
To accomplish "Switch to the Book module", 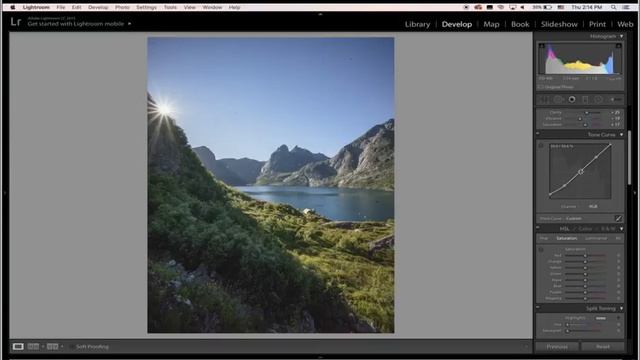I will coord(520,24).
